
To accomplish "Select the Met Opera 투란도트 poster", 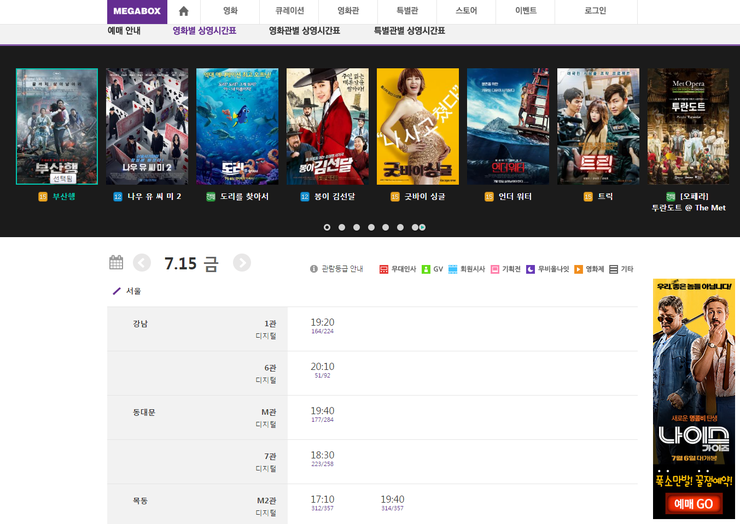I will [x=689, y=126].
